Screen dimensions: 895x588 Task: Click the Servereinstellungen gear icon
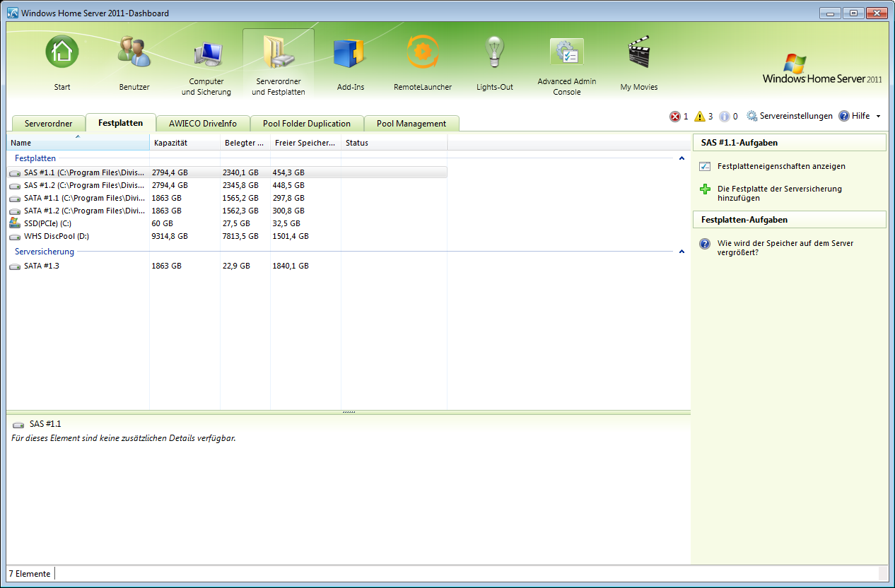(752, 116)
